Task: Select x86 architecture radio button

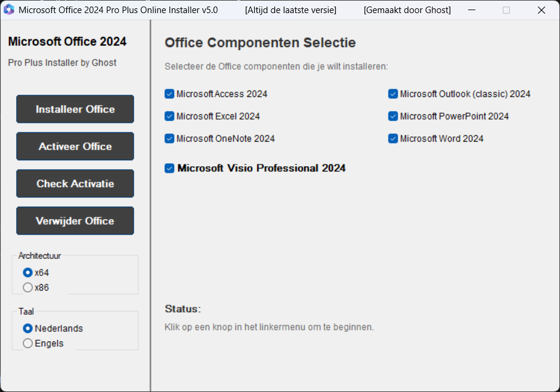Action: click(x=27, y=288)
